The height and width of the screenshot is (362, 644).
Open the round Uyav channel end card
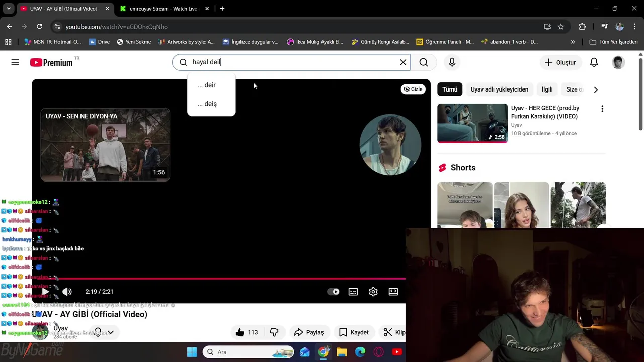click(x=390, y=145)
